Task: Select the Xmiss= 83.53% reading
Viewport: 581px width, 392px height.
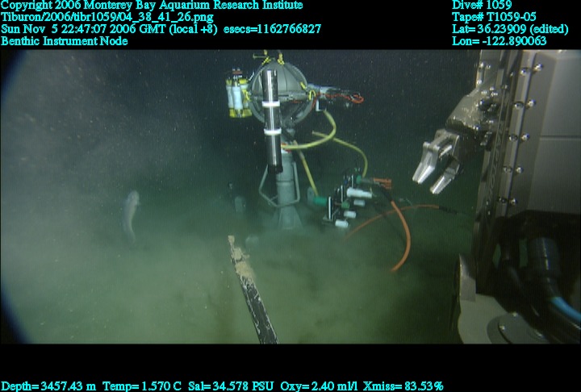Action: [403, 386]
